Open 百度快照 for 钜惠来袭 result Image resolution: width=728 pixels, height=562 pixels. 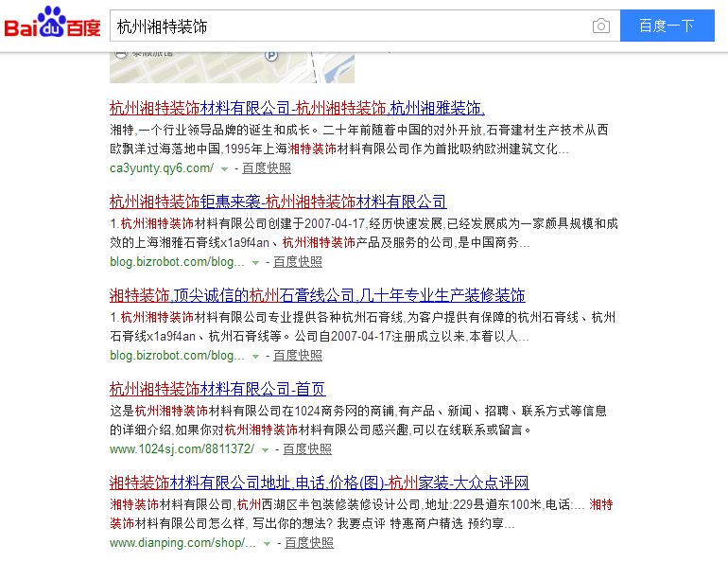pos(298,262)
